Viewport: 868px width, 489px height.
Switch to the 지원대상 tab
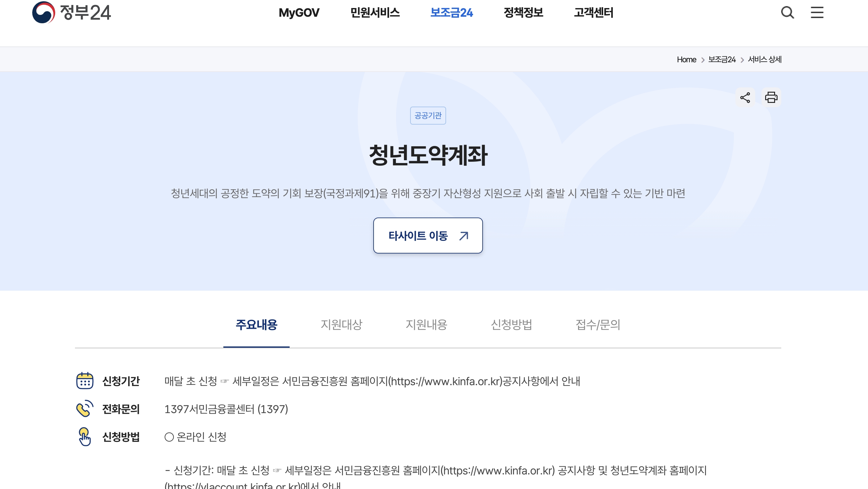pos(341,324)
